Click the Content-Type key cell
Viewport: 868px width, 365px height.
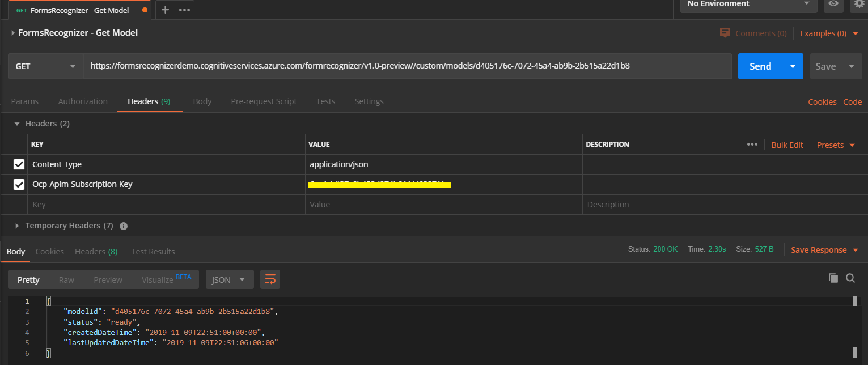166,164
